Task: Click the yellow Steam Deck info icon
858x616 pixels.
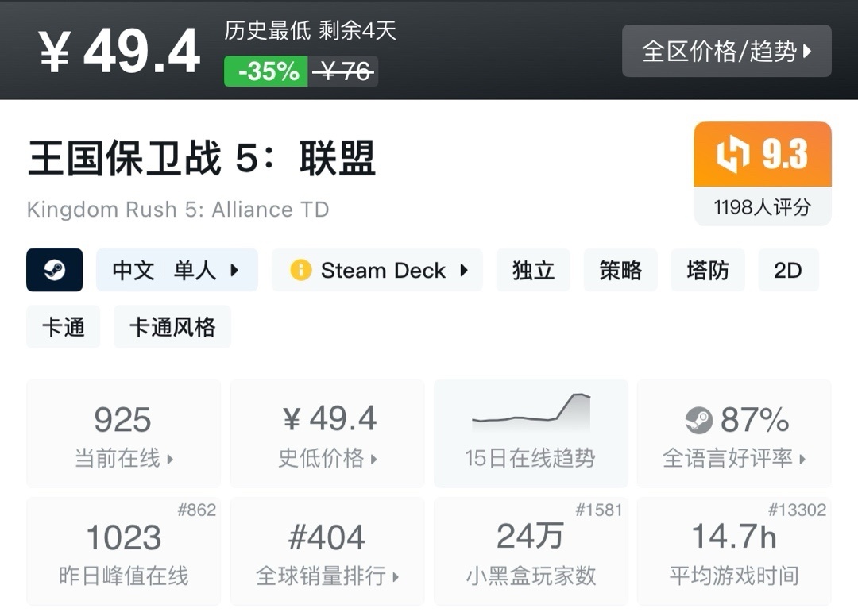Action: [301, 270]
